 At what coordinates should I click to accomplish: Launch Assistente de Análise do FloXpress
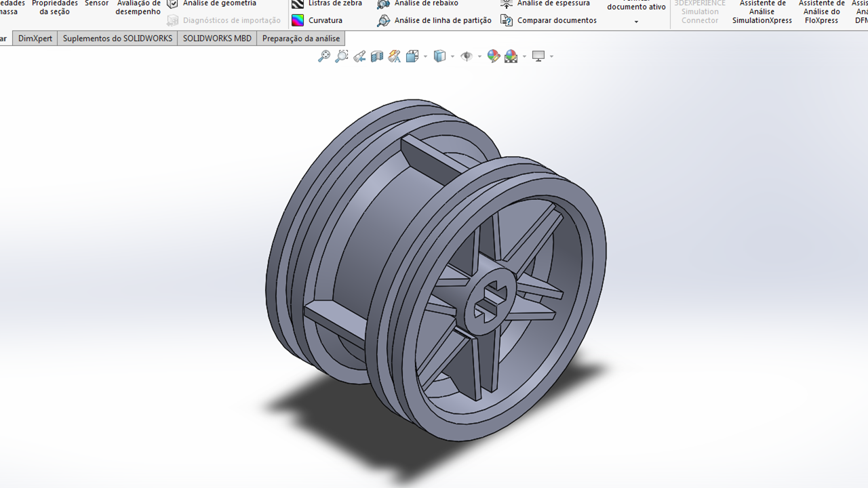[822, 12]
